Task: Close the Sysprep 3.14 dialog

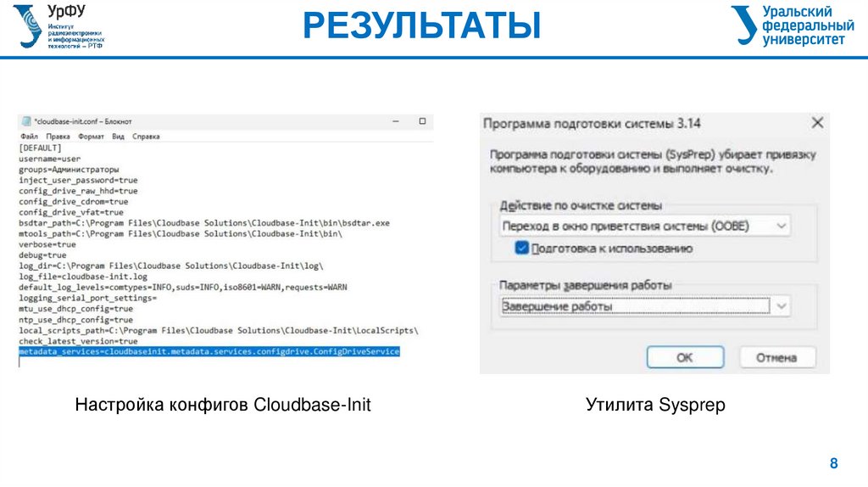Action: click(x=816, y=123)
